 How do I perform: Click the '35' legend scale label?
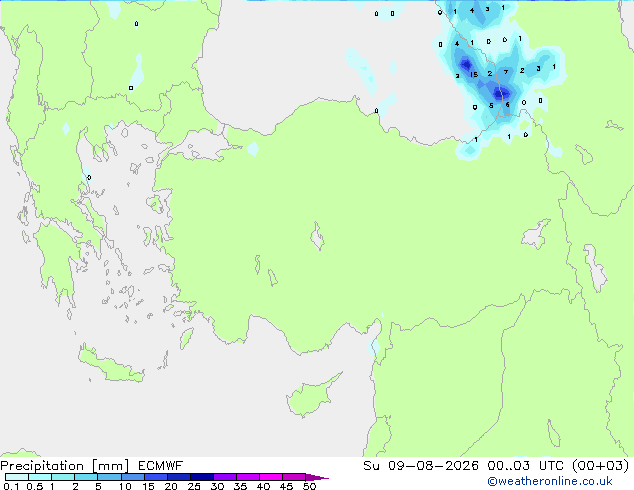[x=240, y=486]
